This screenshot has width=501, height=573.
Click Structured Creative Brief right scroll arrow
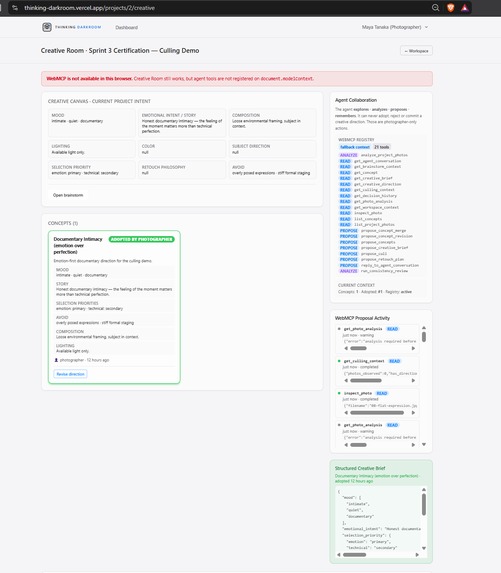(417, 555)
